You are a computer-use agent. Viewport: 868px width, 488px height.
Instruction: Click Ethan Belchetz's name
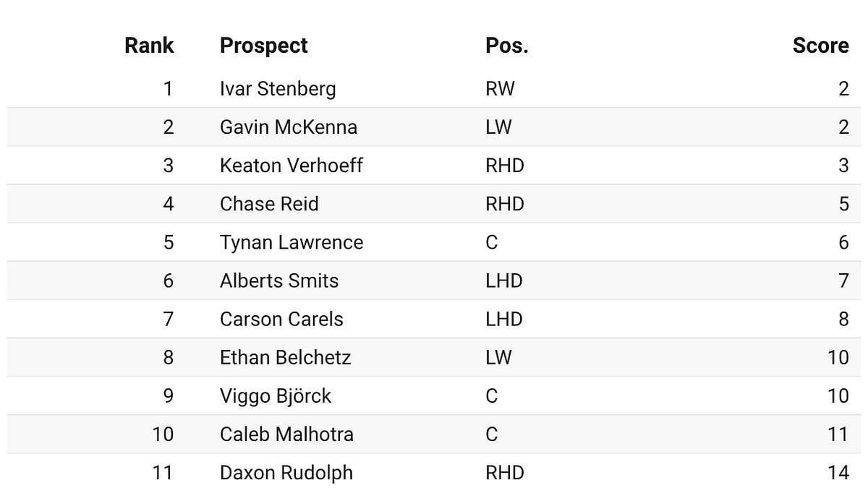(x=285, y=357)
